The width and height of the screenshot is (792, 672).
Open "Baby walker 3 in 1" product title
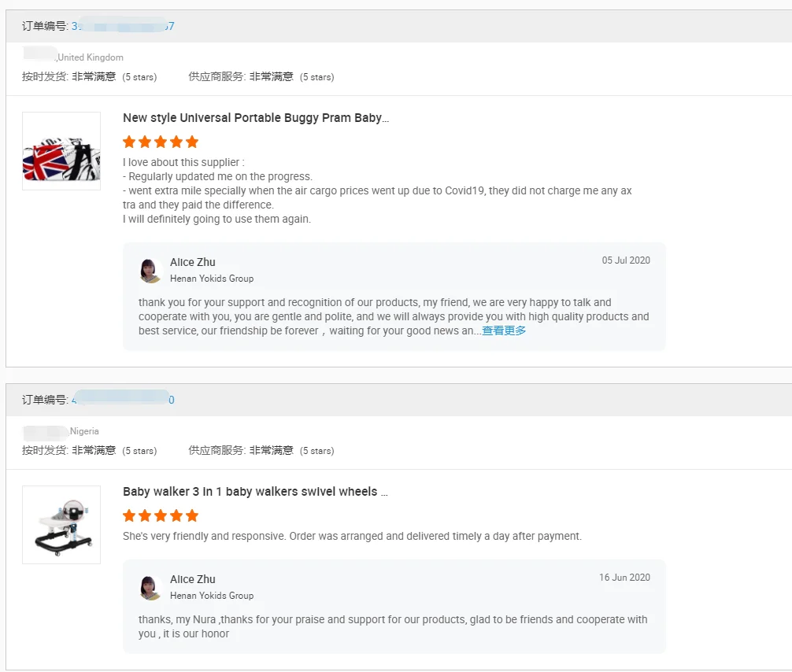[255, 492]
